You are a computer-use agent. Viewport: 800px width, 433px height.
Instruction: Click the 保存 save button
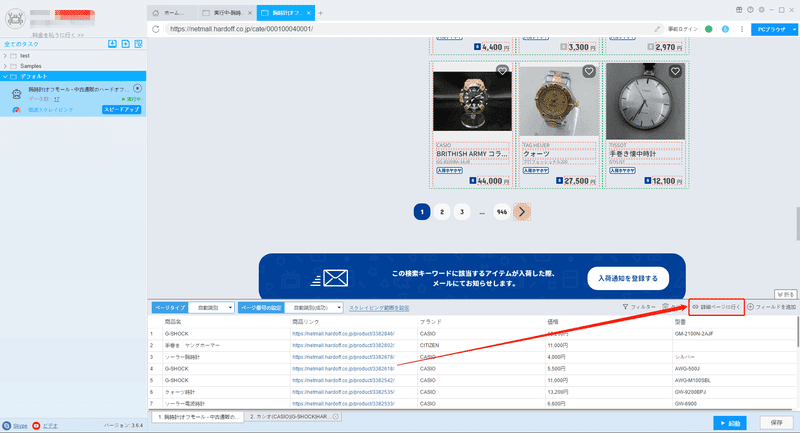click(777, 423)
